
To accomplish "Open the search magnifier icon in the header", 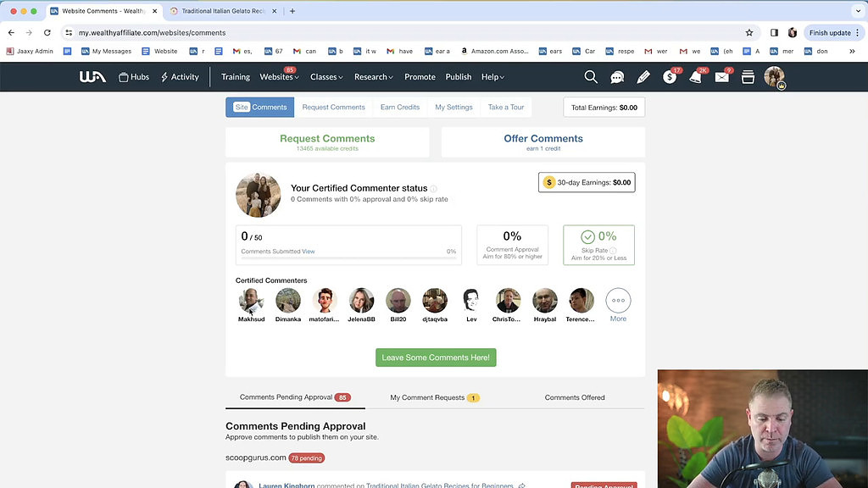I will (x=591, y=76).
